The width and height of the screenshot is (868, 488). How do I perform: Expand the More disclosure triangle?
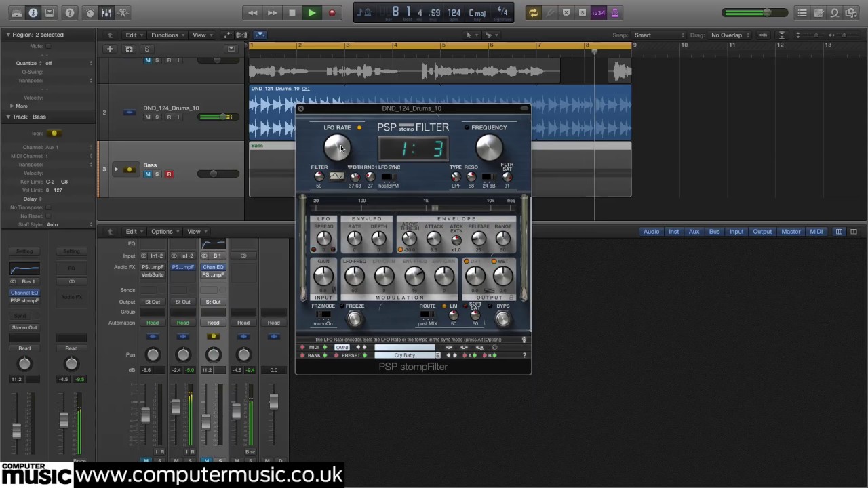(12, 106)
